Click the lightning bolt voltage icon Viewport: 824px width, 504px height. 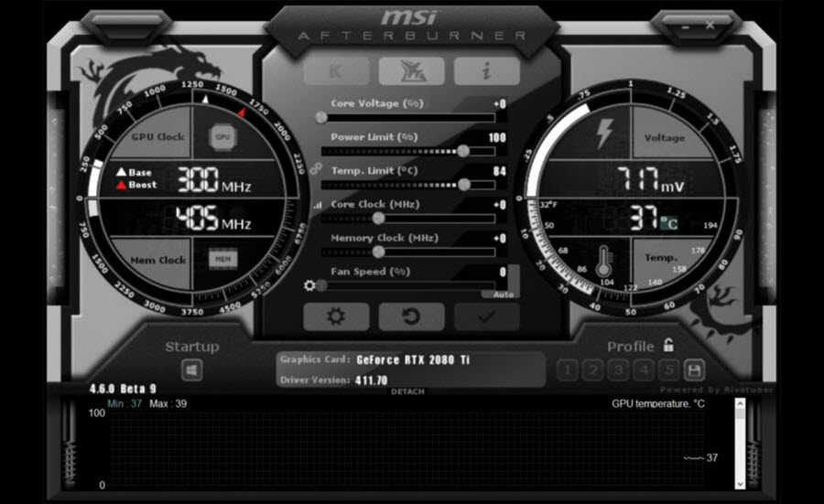tap(604, 134)
